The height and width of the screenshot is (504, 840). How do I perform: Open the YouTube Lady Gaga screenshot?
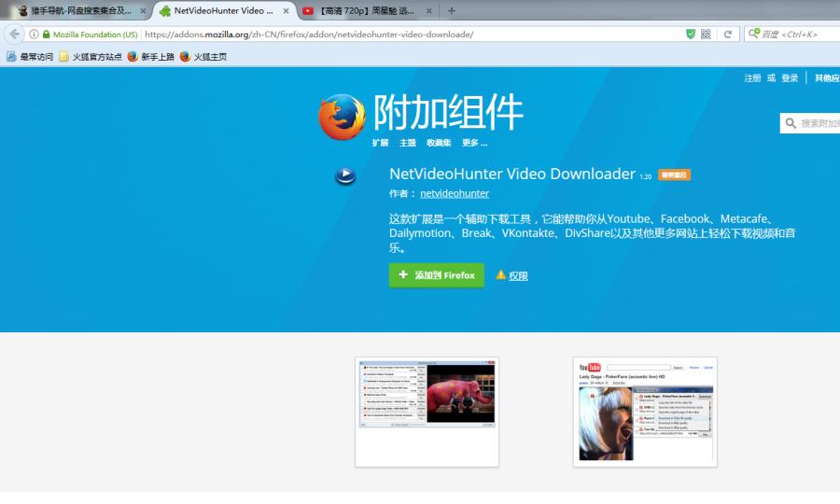(645, 412)
